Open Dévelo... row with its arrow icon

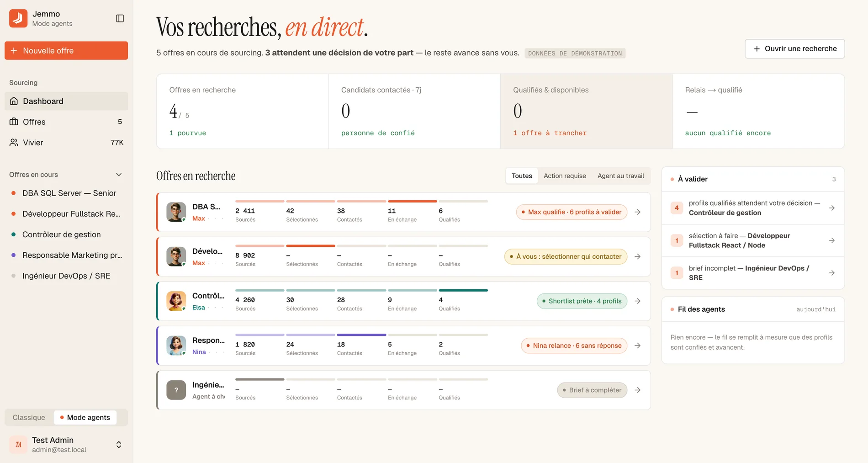click(638, 256)
